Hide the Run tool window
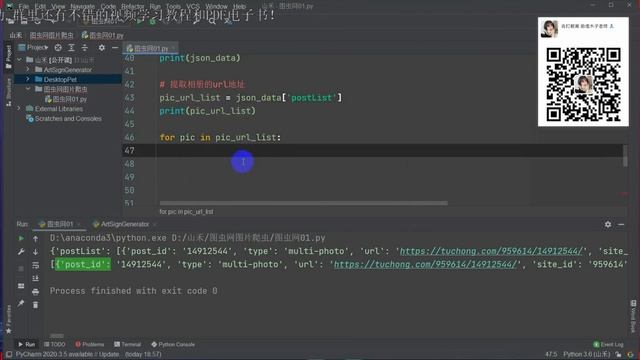 621,224
